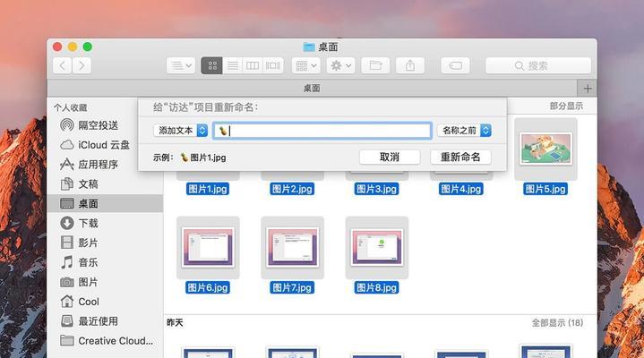
Task: Click the Edit Tags toolbar icon
Action: click(455, 65)
